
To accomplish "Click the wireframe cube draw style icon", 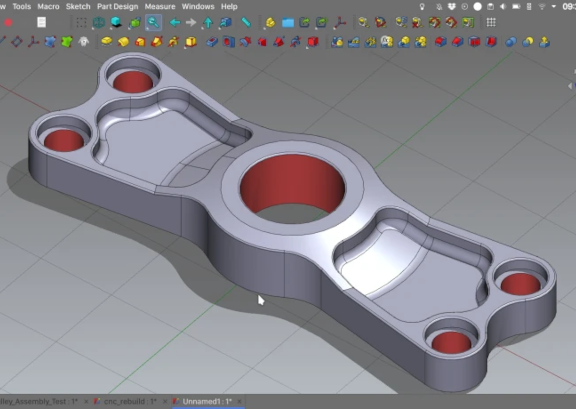I will 98,23.
